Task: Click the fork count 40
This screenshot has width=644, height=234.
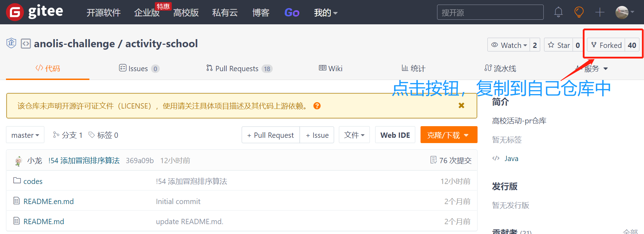Action: click(x=632, y=45)
